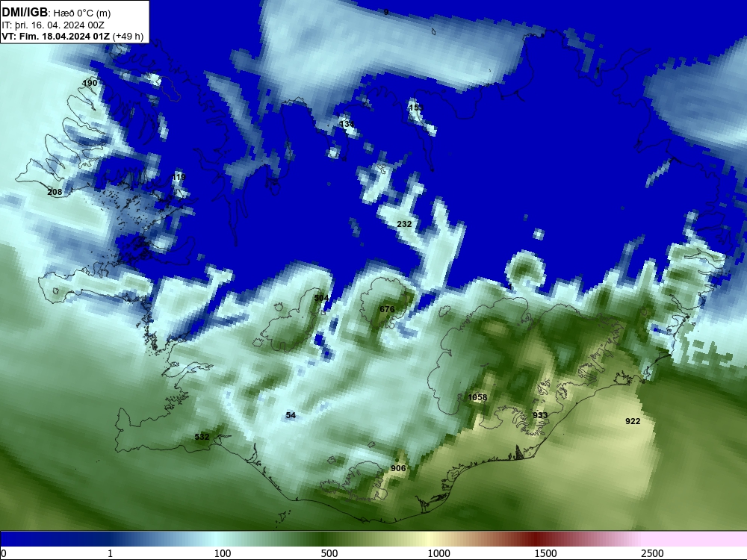Pick the dark red color above the 1500 label
Image resolution: width=747 pixels, height=560 pixels.
coord(536,539)
